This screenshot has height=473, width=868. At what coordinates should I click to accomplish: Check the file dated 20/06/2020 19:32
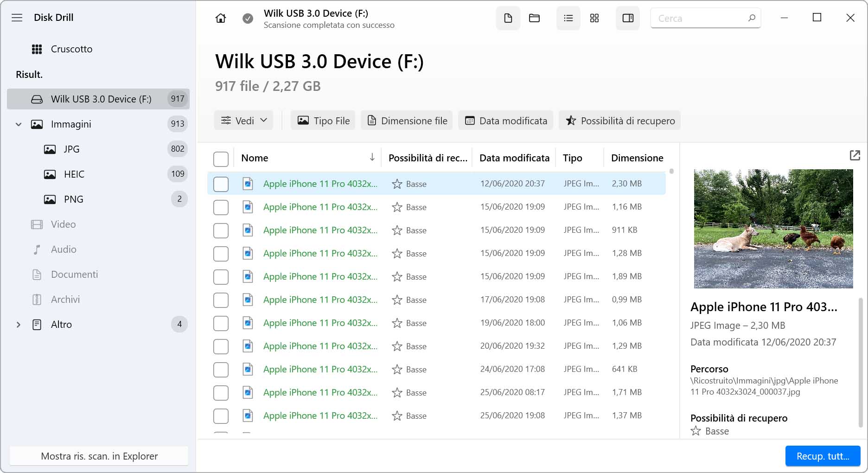221,346
